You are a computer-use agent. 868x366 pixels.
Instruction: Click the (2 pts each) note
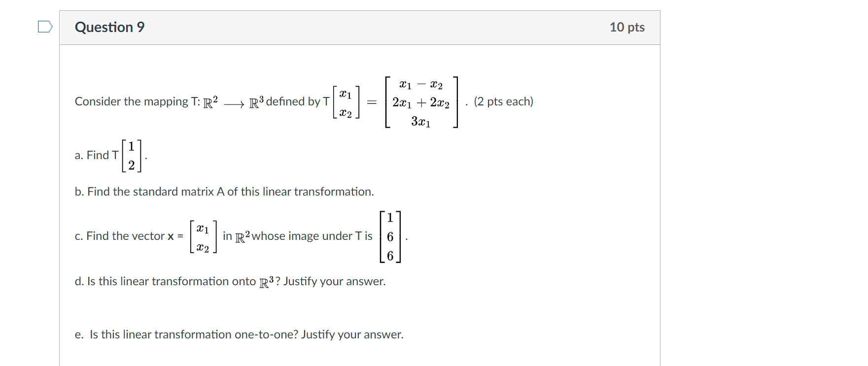pyautogui.click(x=503, y=101)
